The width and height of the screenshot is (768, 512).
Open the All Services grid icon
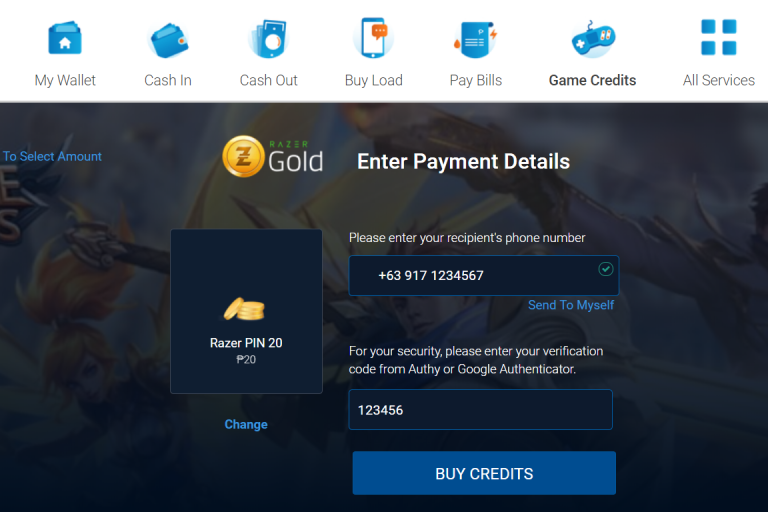coord(719,37)
